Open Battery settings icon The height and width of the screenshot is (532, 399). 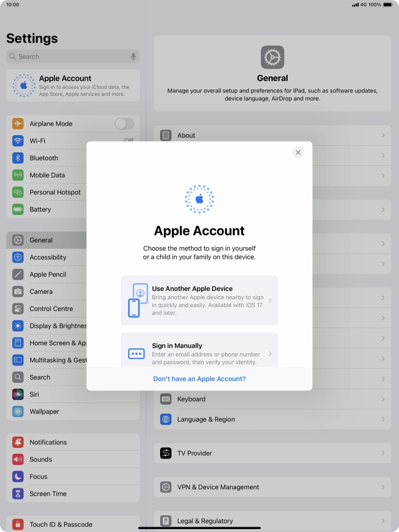[x=18, y=210]
